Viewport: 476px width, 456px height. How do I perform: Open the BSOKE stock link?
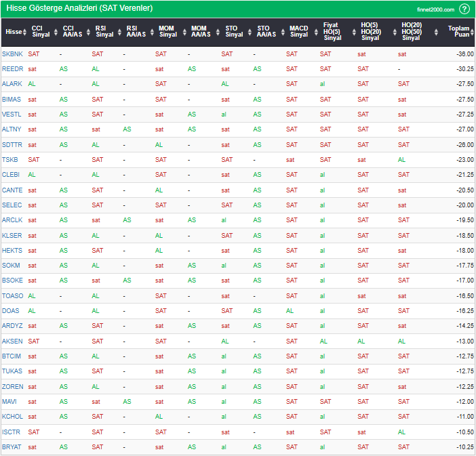click(12, 281)
